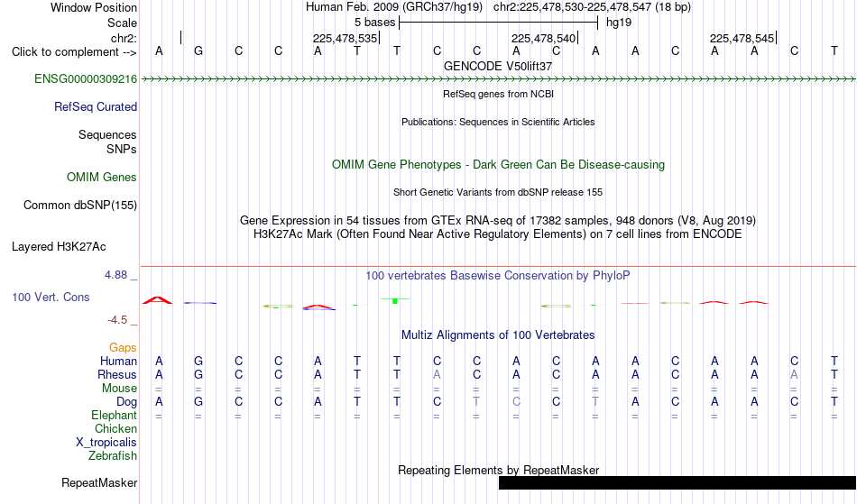The height and width of the screenshot is (504, 857).
Task: Select the Human species label
Action: coord(118,361)
